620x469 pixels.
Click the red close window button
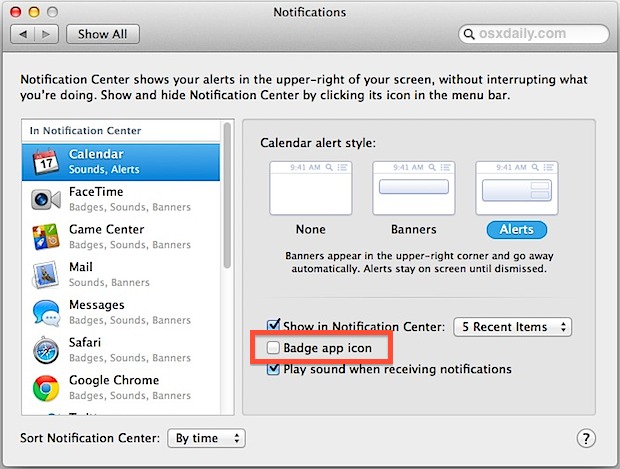(x=16, y=12)
